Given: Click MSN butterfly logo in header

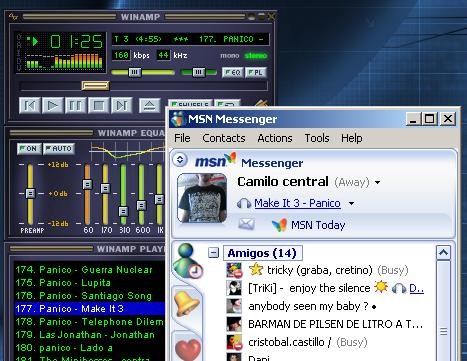Looking at the screenshot, I should point(231,158).
